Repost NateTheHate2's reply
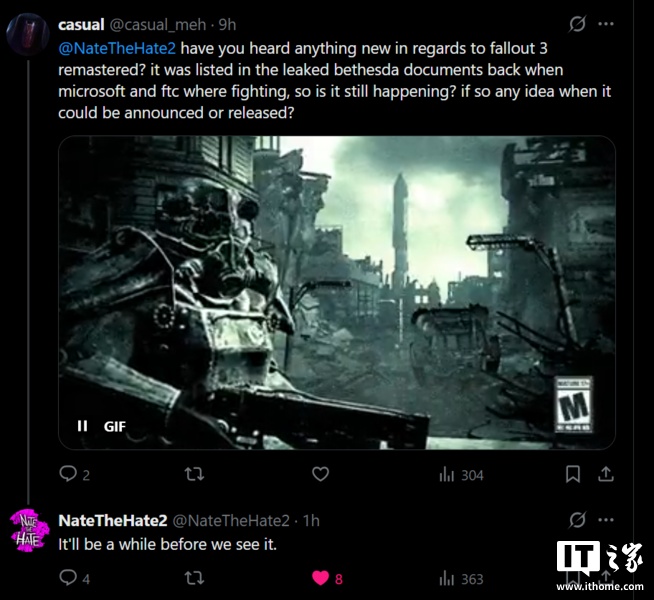Screen dimensions: 654x600 [x=194, y=578]
